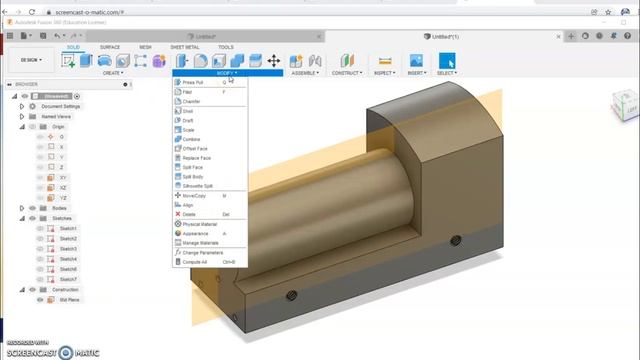Toggle visibility of the Bodies folder
The image size is (640, 360).
coord(33,208)
